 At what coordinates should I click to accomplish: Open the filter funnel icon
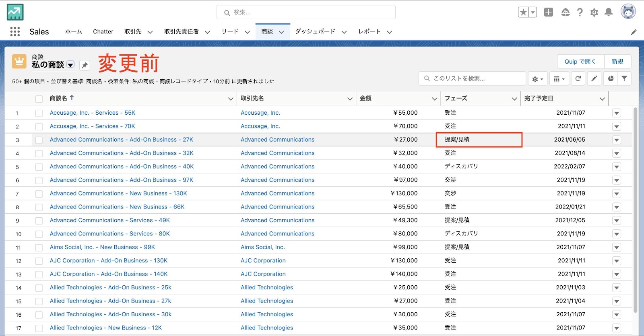(624, 78)
